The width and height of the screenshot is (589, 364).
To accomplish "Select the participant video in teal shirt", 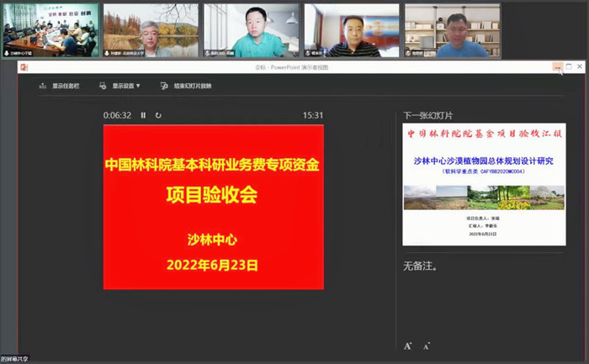I will (252, 31).
